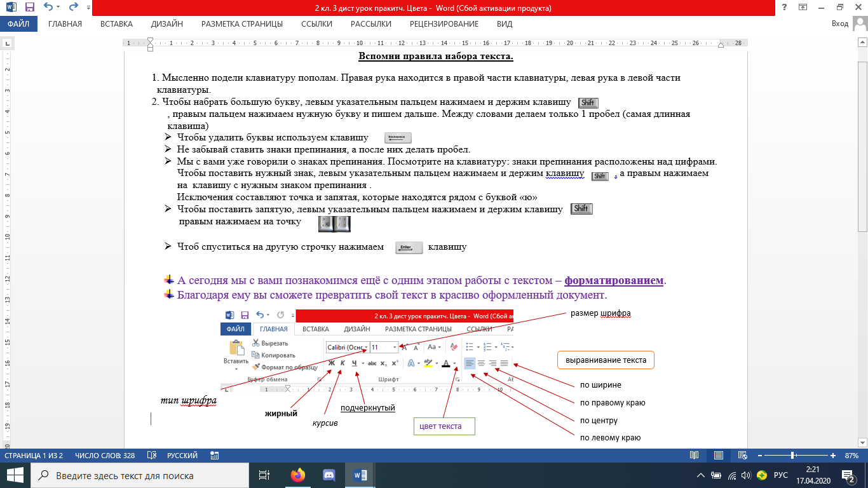Click the тип шрифта label
Viewport: 868px width, 488px height.
189,400
